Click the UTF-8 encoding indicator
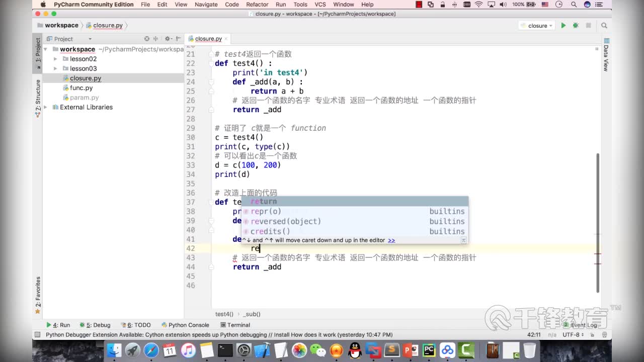 coord(573,334)
